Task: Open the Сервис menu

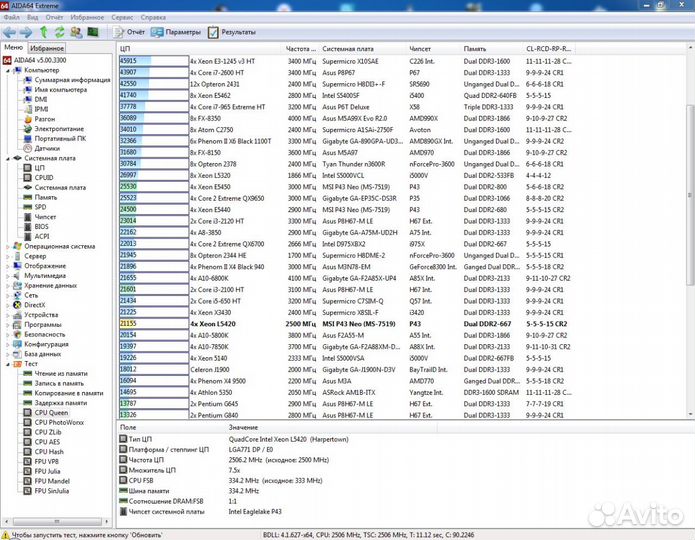Action: (x=122, y=17)
